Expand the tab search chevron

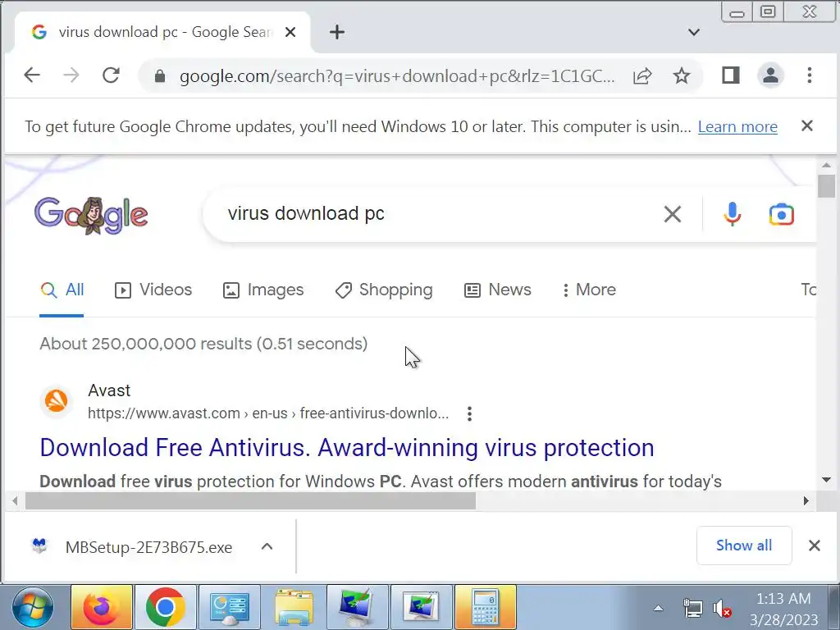[x=694, y=32]
